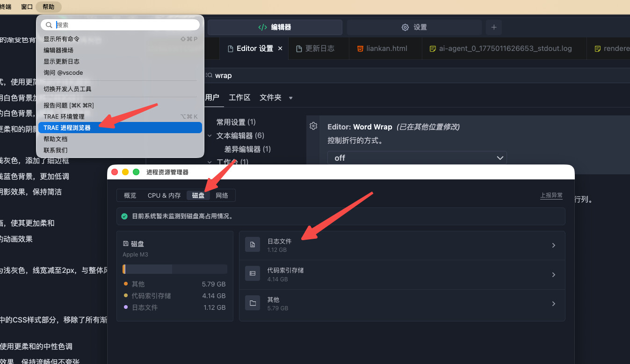Image resolution: width=630 pixels, height=364 pixels.
Task: Expand the 日志文件 row using its chevron
Action: pyautogui.click(x=553, y=245)
